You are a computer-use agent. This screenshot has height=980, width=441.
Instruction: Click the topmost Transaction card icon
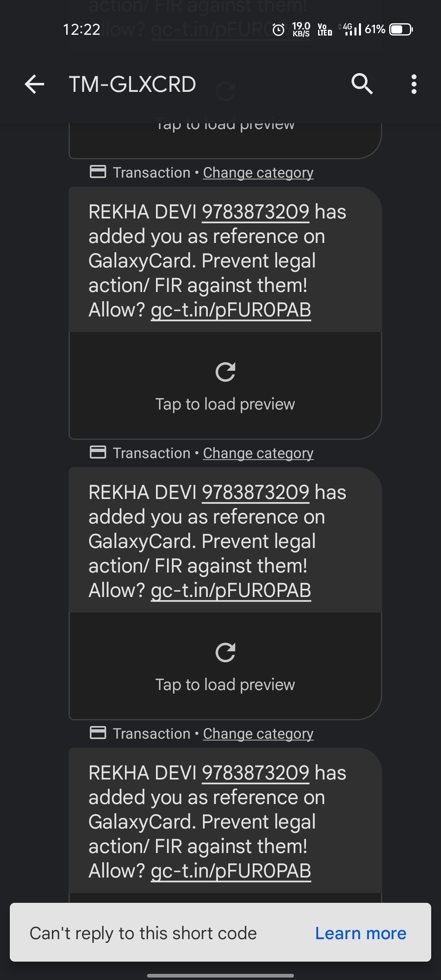pos(98,172)
